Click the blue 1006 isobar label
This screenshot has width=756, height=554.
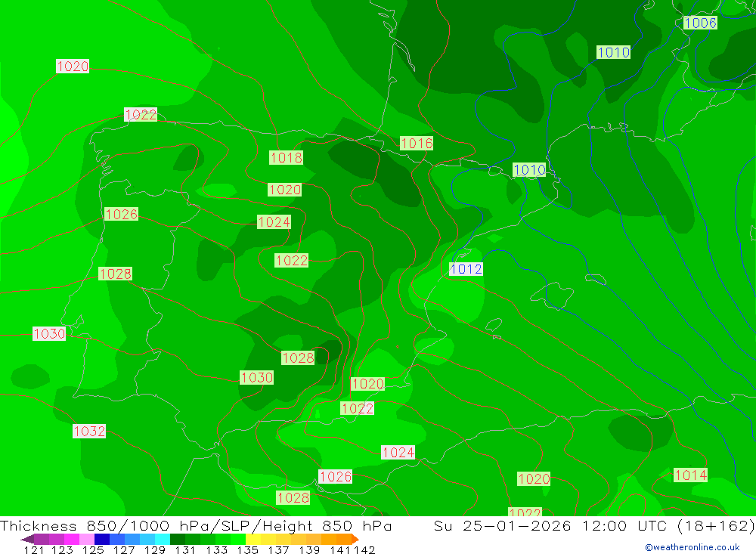(700, 23)
